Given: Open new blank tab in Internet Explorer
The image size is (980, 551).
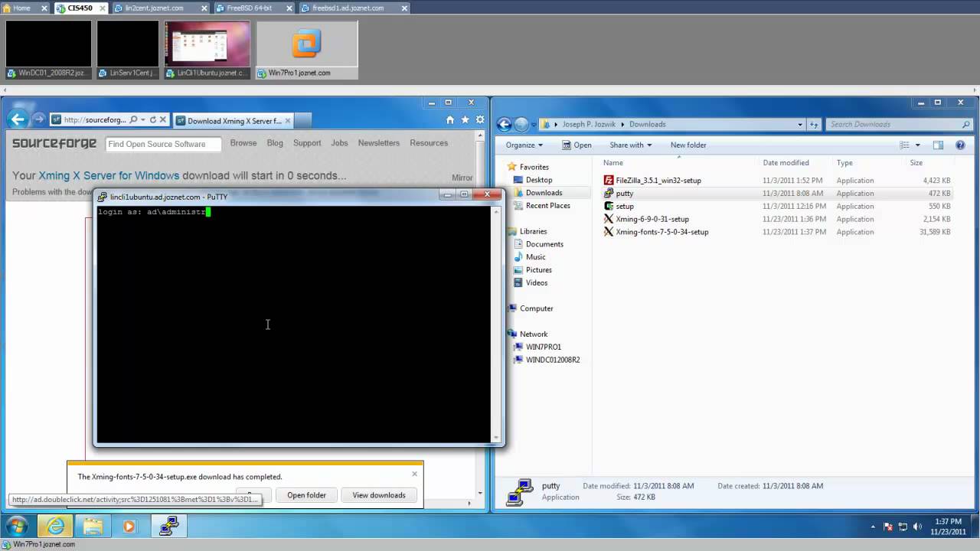Looking at the screenshot, I should point(302,120).
